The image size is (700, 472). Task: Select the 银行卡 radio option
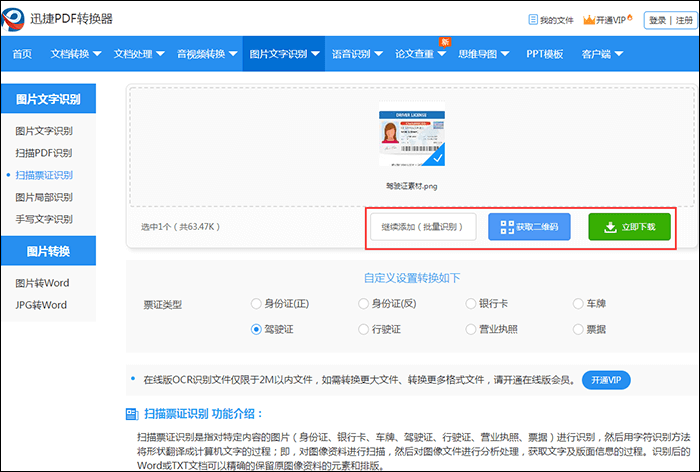click(471, 303)
